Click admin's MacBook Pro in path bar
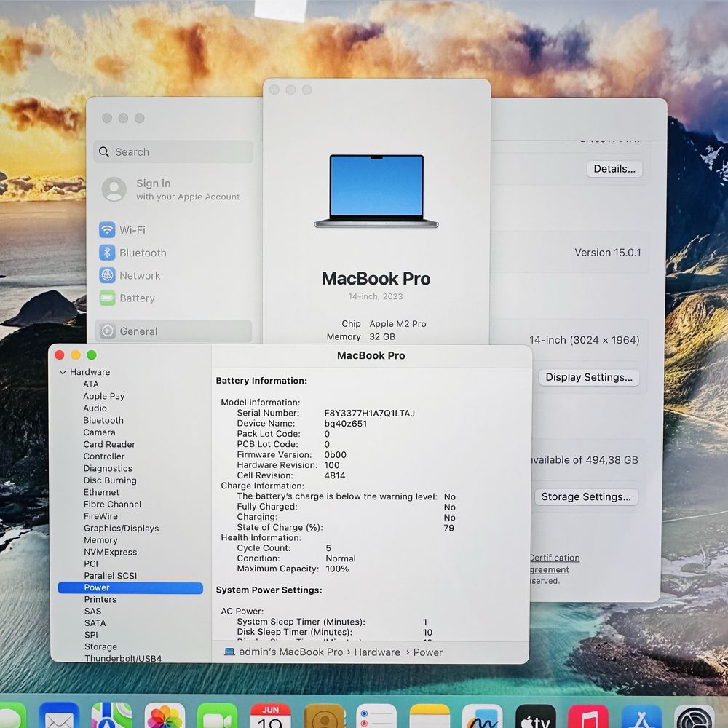Viewport: 728px width, 728px height. (x=290, y=652)
